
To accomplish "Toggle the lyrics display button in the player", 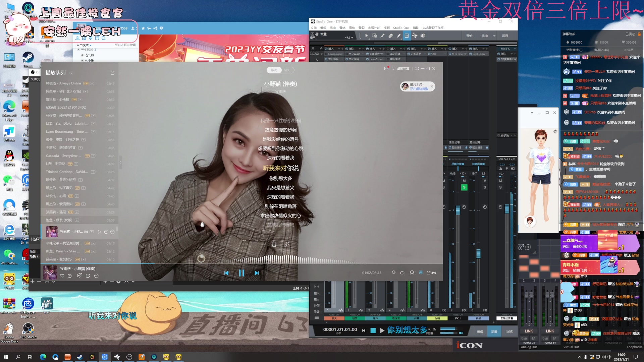I will tap(421, 273).
